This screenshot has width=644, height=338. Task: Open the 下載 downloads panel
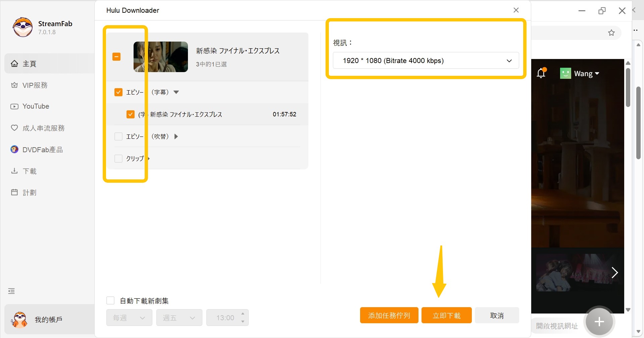(29, 171)
